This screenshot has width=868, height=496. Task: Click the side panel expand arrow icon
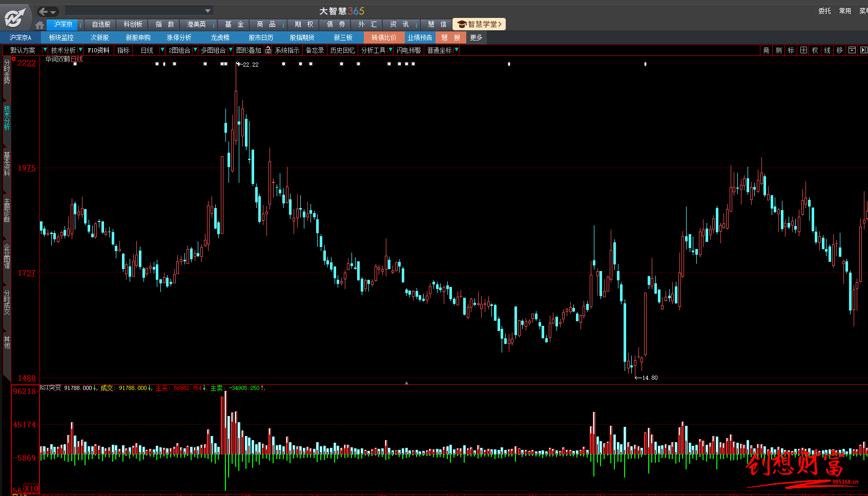pyautogui.click(x=863, y=50)
